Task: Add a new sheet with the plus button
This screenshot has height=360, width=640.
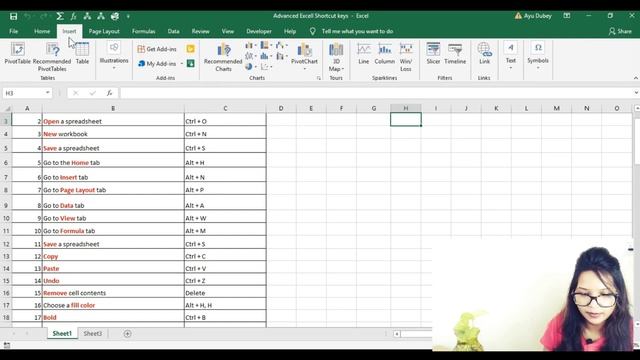Action: click(127, 334)
